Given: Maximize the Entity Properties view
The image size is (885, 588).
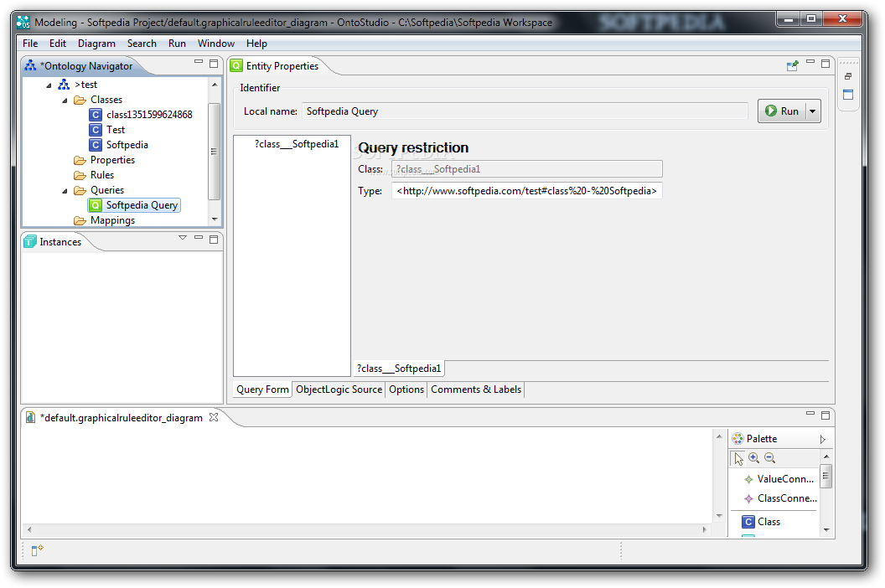Looking at the screenshot, I should pos(825,64).
